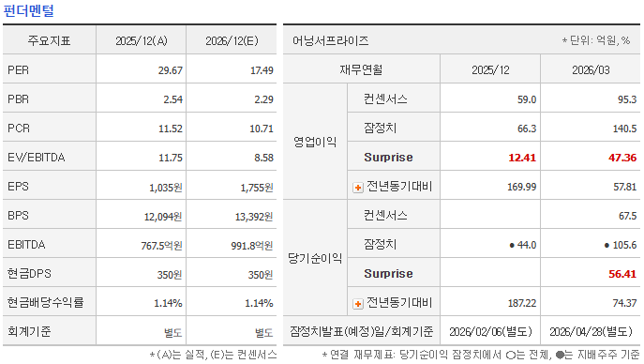644x364 pixels.
Task: Select the 2025/12(A) column header
Action: [142, 40]
